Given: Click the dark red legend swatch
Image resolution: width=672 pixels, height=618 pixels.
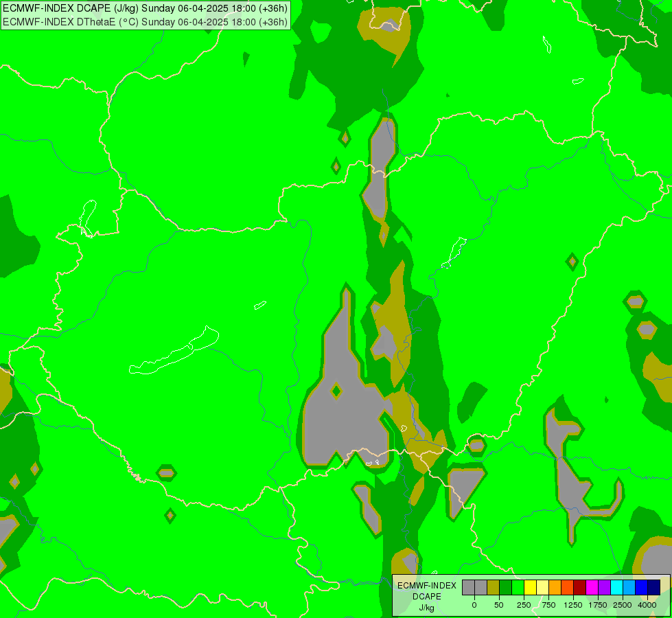Looking at the screenshot, I should click(580, 587).
